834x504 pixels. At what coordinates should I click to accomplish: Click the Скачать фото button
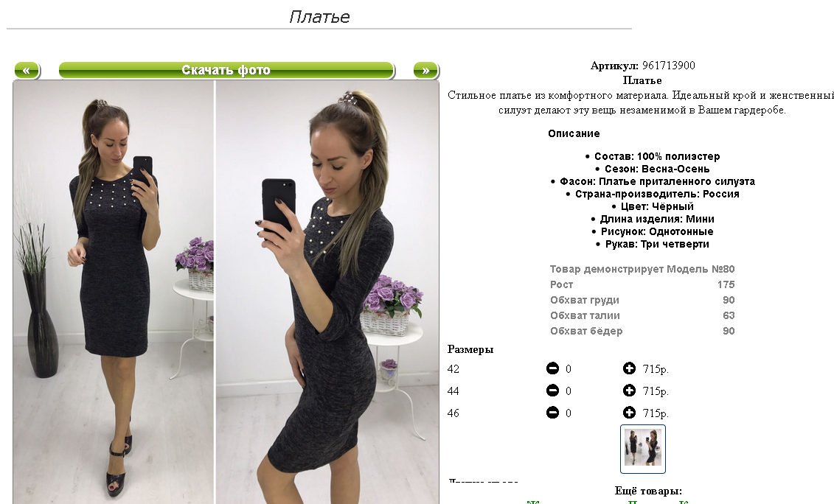coord(226,70)
